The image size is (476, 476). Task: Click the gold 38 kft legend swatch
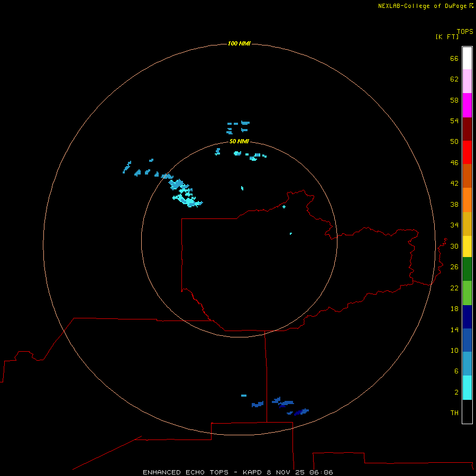point(467,224)
